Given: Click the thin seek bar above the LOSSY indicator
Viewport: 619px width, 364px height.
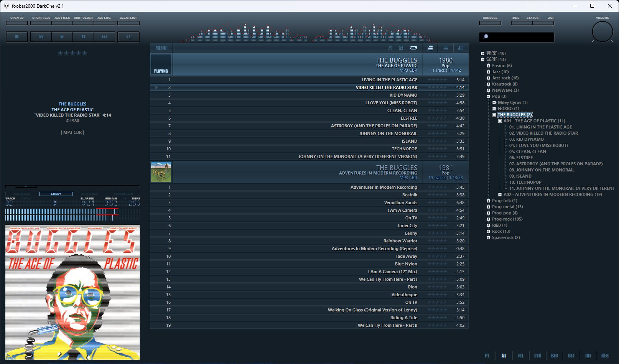Looking at the screenshot, I should pyautogui.click(x=72, y=186).
